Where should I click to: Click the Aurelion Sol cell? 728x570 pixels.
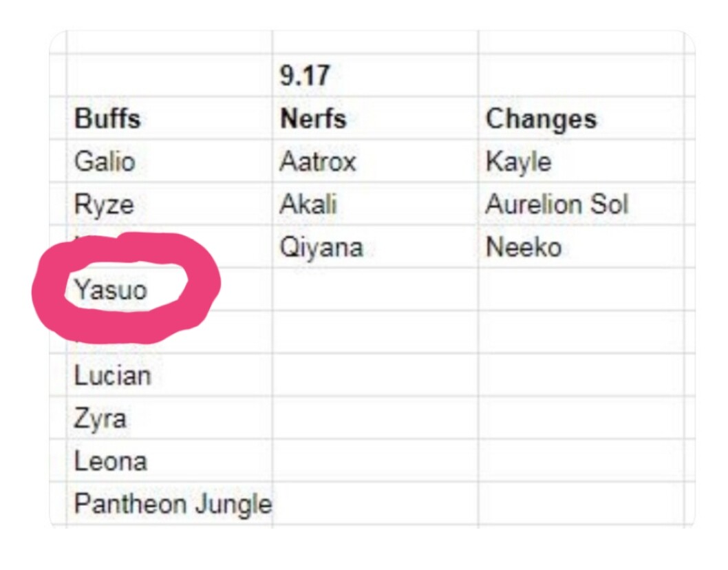pyautogui.click(x=581, y=204)
